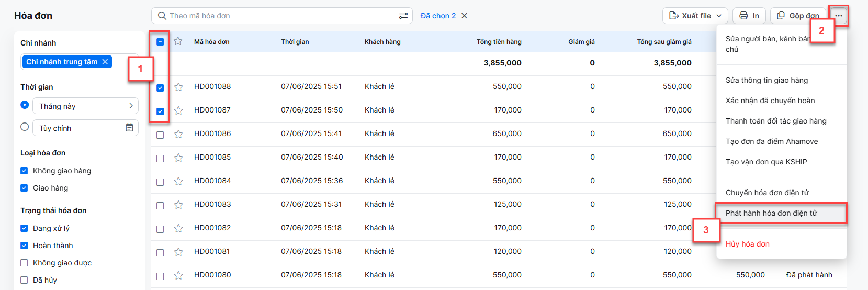Remove the Chi nhánh trung tâm branch tag
The height and width of the screenshot is (290, 868).
pyautogui.click(x=105, y=62)
